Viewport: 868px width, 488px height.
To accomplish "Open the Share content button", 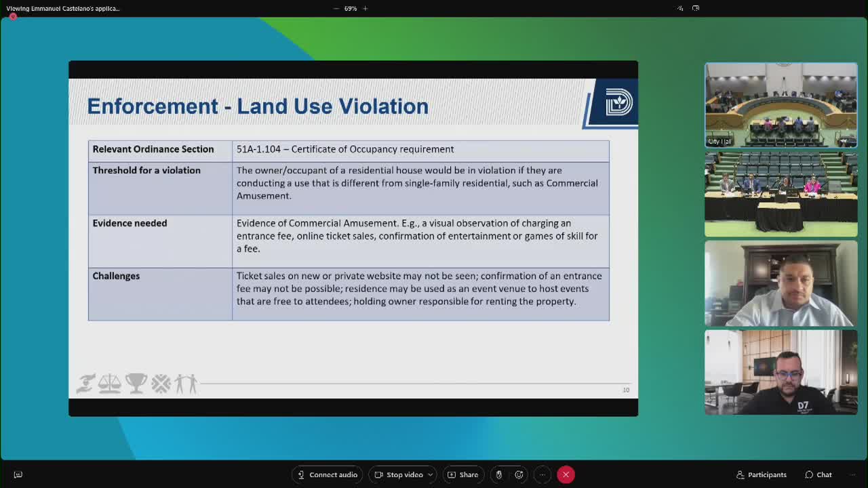I will [x=463, y=474].
